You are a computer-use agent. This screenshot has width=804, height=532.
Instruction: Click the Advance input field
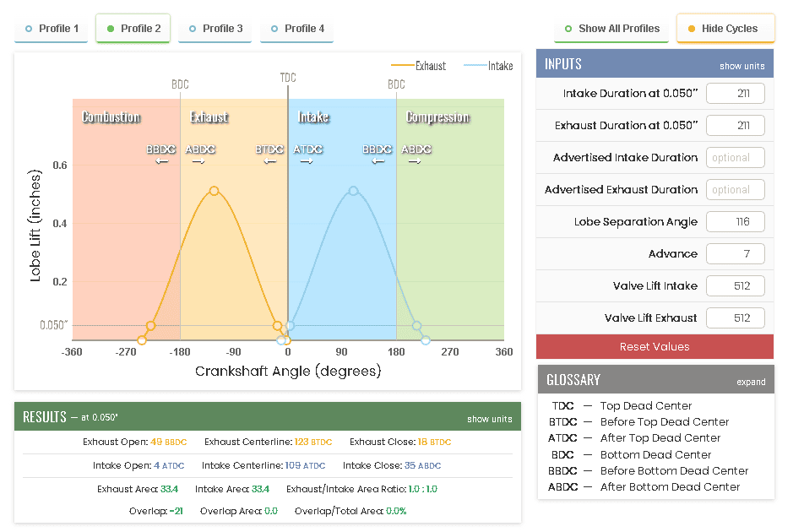pos(736,253)
